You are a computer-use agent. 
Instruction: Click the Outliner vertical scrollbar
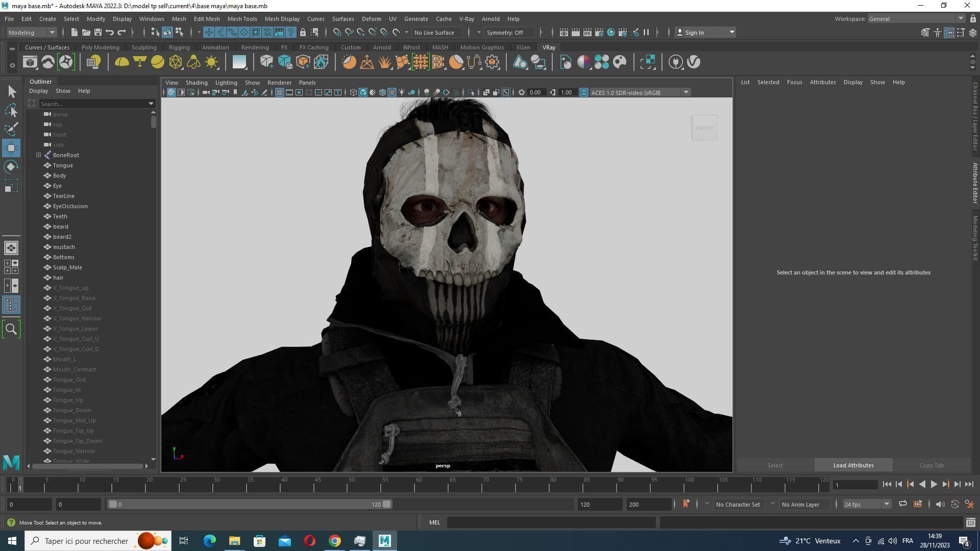coord(153,122)
